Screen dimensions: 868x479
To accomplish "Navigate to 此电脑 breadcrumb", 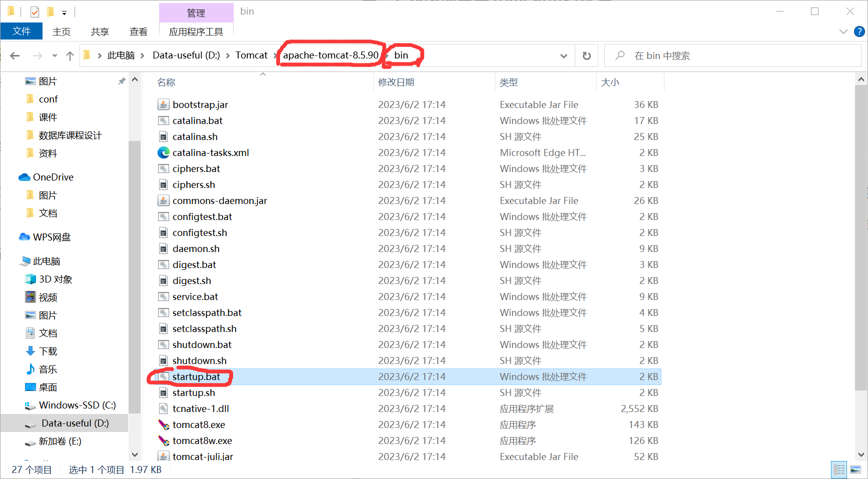I will (121, 55).
